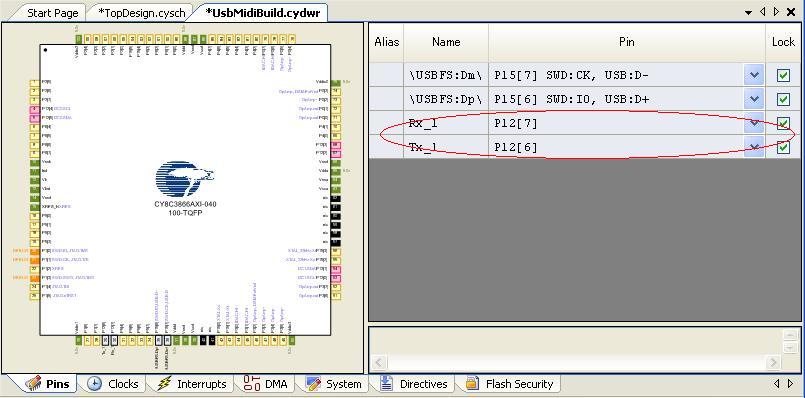Switch to the *TopDesign.cysch tab

[141, 13]
